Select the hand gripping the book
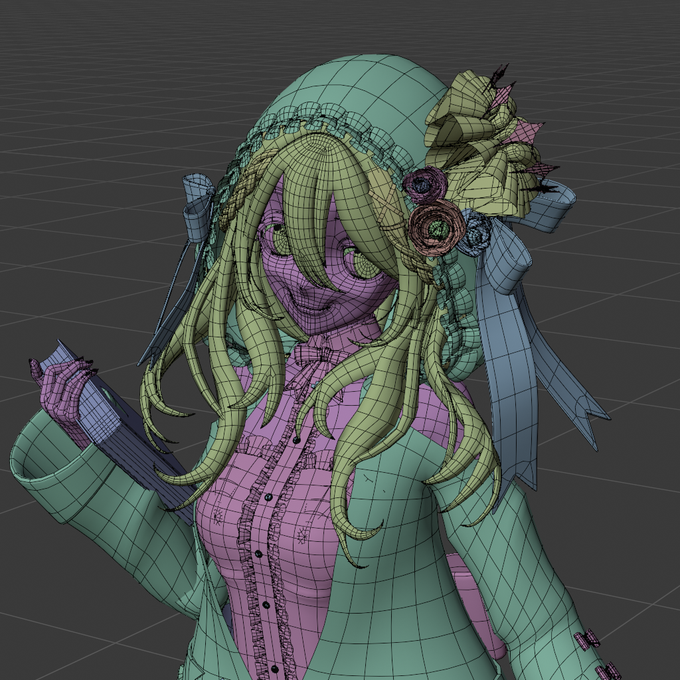Viewport: 680px width, 680px height. (x=61, y=392)
